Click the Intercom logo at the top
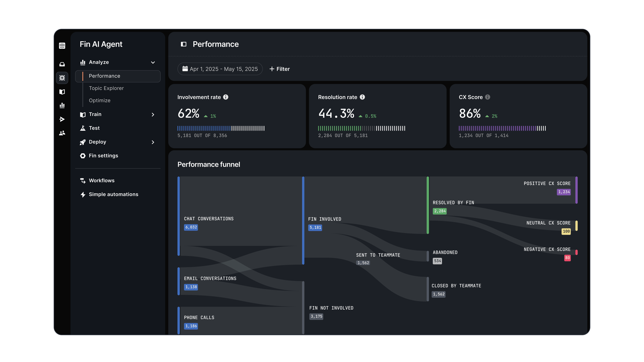The image size is (644, 362). coord(62,46)
